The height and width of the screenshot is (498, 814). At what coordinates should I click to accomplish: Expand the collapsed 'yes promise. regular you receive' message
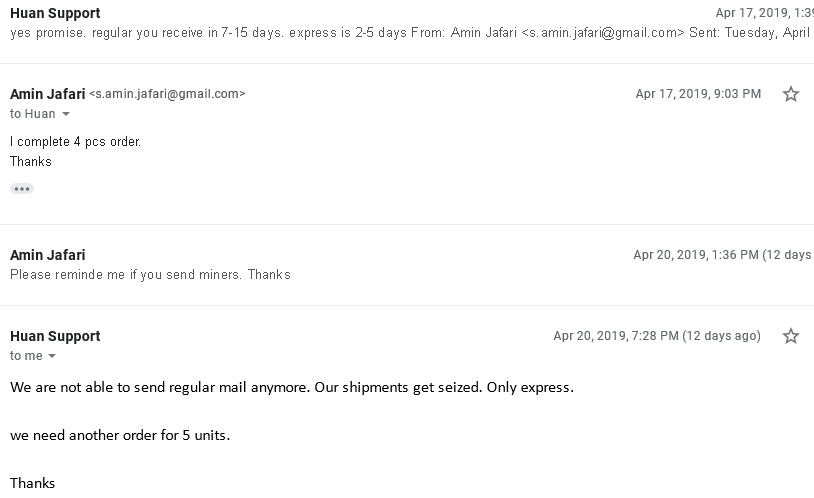point(300,32)
